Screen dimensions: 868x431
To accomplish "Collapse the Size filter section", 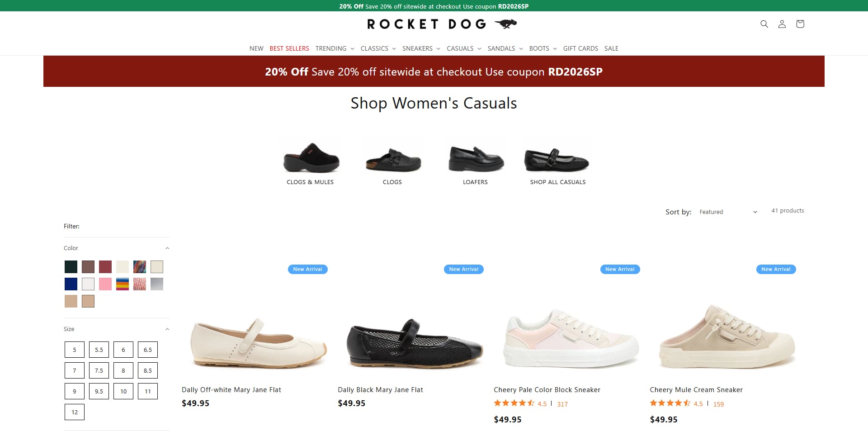I will (x=167, y=329).
